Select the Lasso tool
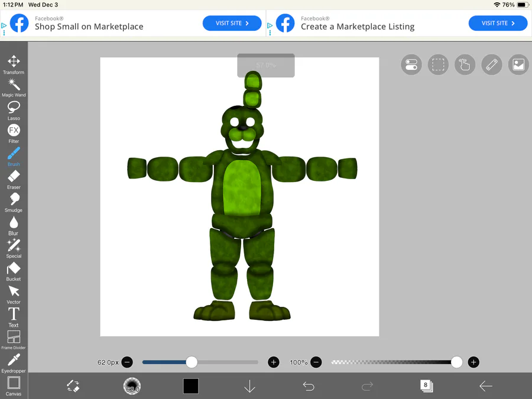This screenshot has width=532, height=399. click(x=14, y=111)
